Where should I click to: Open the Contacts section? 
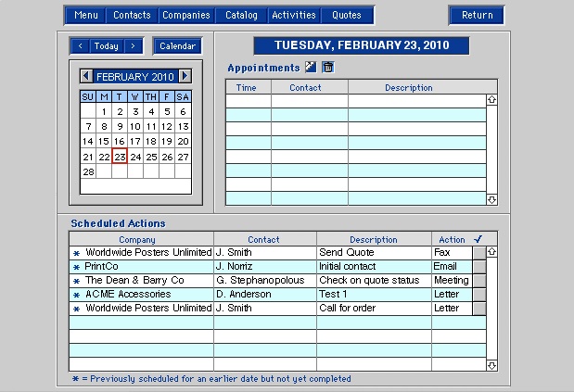(x=132, y=16)
